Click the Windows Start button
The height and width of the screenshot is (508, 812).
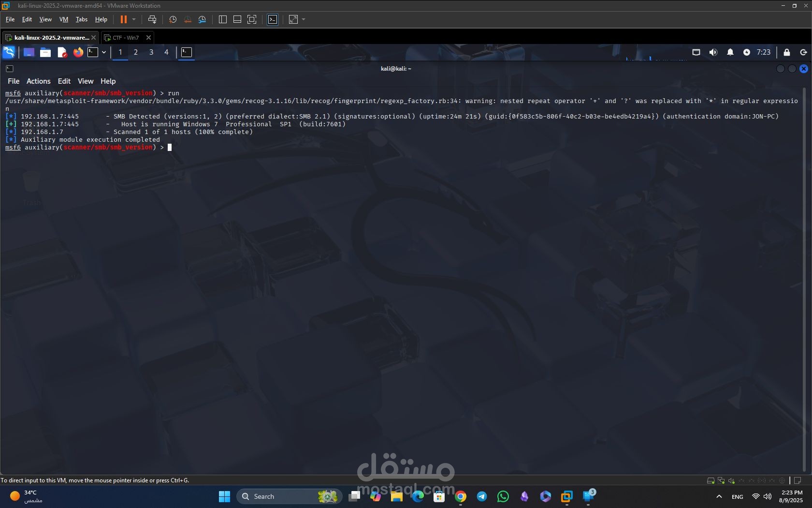coord(225,496)
